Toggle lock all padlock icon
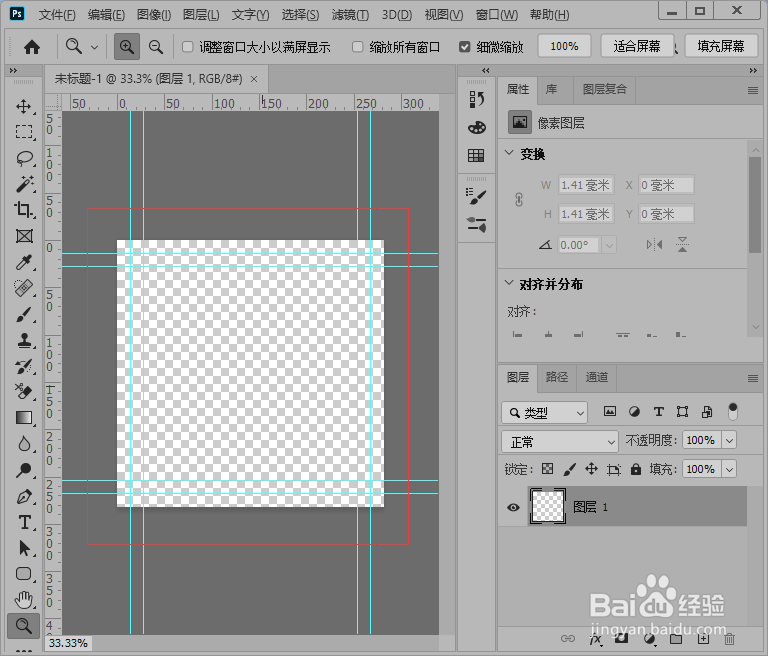Screen dimensions: 768x656 [636, 469]
